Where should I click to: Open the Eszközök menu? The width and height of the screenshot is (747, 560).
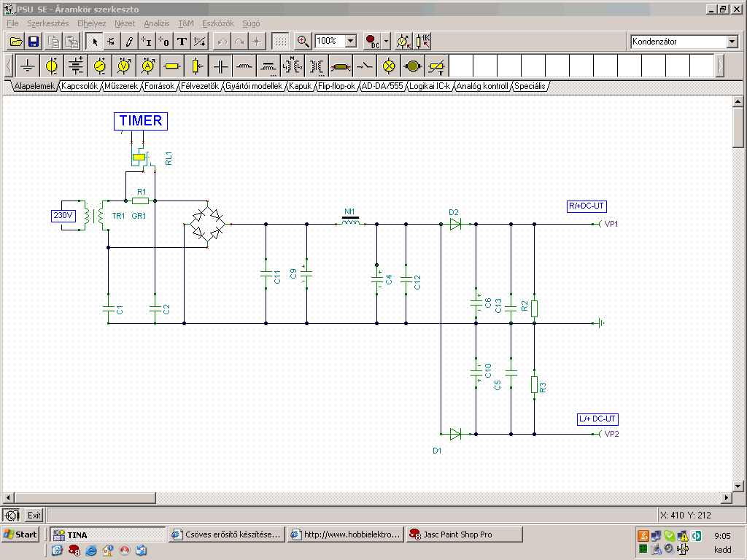coord(217,23)
